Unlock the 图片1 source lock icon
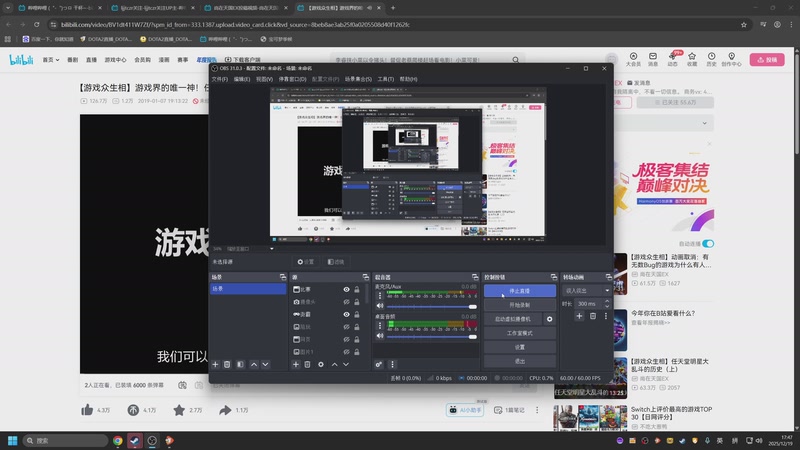The height and width of the screenshot is (450, 800). pyautogui.click(x=357, y=352)
